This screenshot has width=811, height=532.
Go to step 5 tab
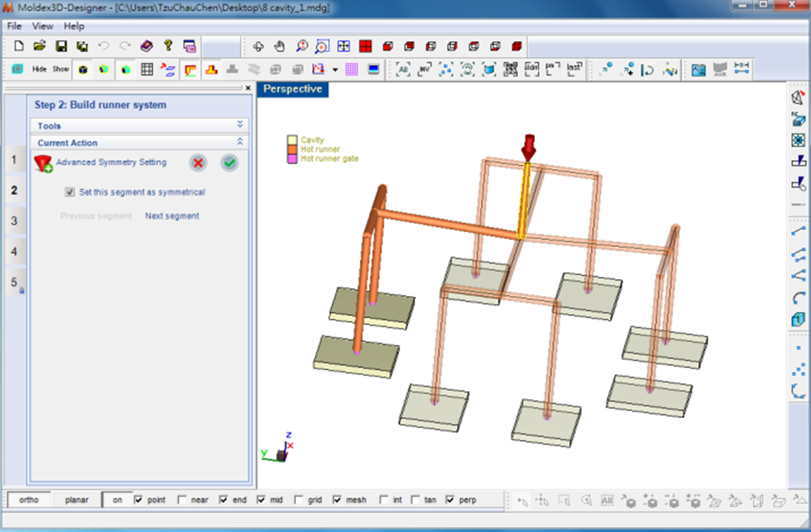[15, 282]
